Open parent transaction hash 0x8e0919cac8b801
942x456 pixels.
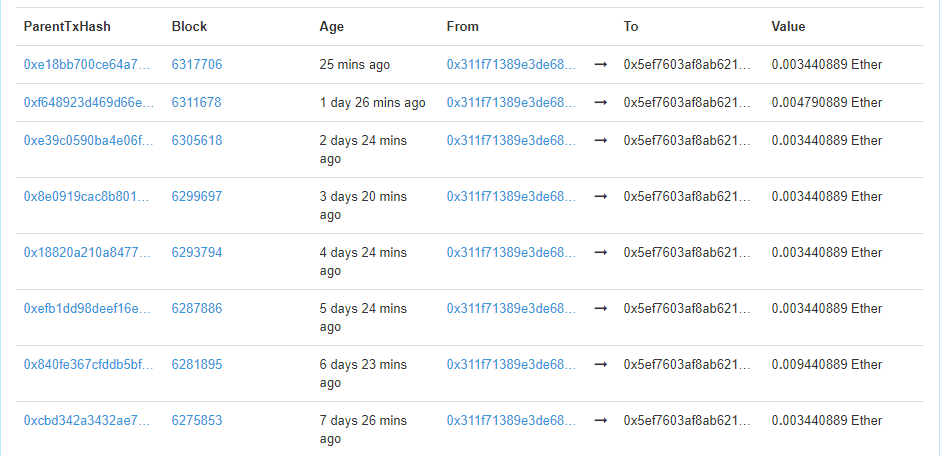point(88,197)
